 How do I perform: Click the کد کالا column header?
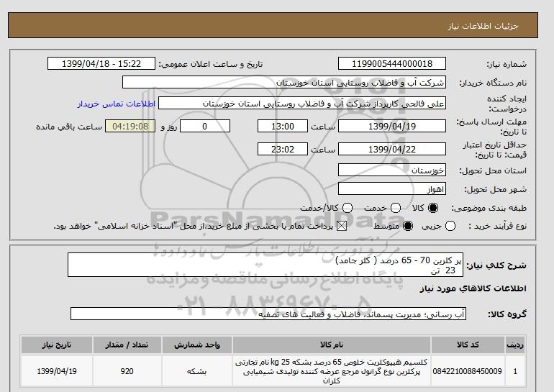(468, 345)
